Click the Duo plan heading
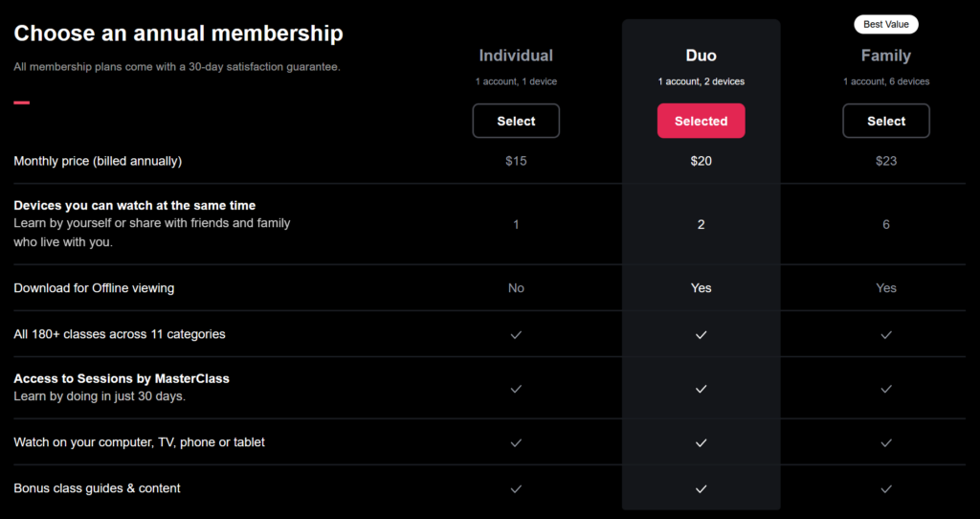 pyautogui.click(x=701, y=56)
